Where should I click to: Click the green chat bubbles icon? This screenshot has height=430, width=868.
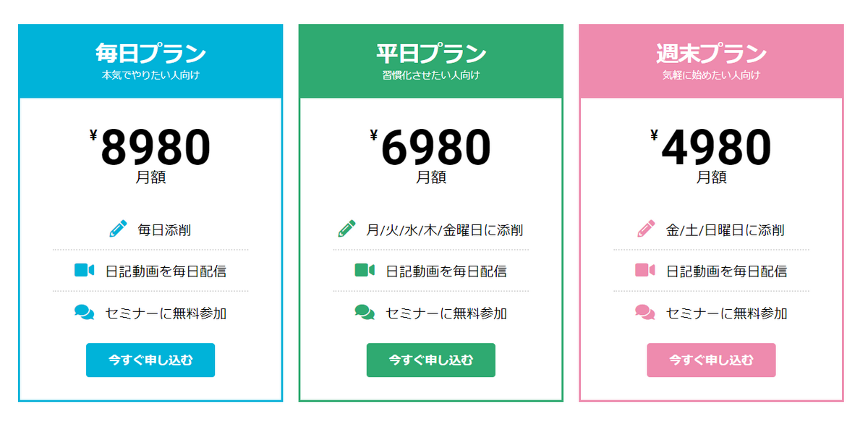click(365, 312)
